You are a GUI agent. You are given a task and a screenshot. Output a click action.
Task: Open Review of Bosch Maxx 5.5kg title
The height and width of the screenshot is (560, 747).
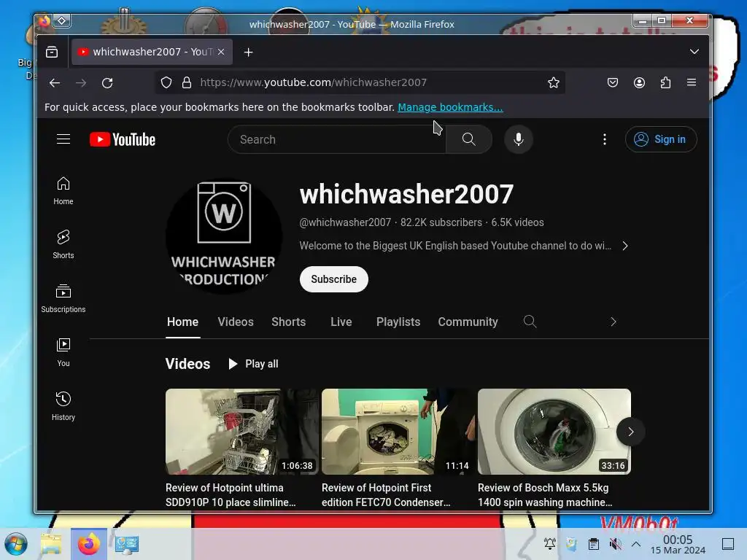click(x=545, y=495)
